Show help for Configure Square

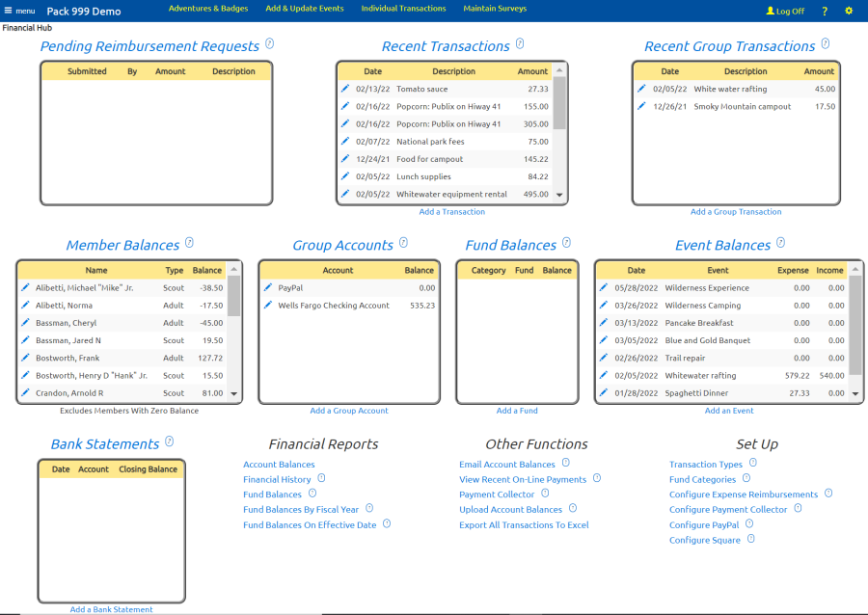pos(750,538)
